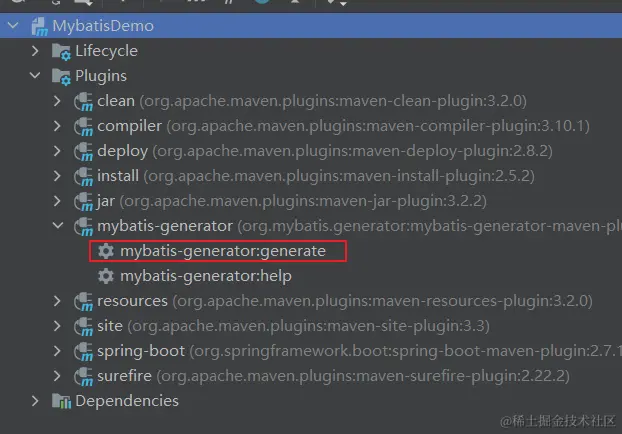Select the spring-boot plugin entry

[x=359, y=351]
